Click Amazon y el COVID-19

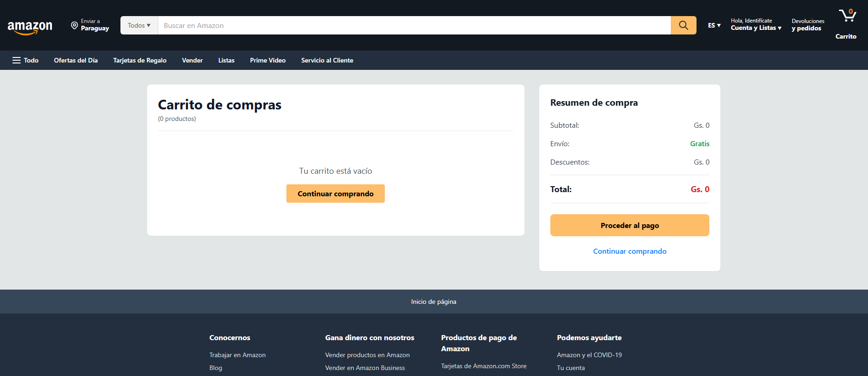[x=589, y=355]
